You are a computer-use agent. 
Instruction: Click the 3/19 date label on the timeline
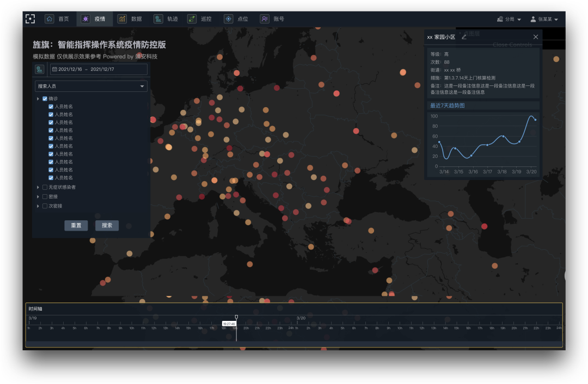(33, 318)
